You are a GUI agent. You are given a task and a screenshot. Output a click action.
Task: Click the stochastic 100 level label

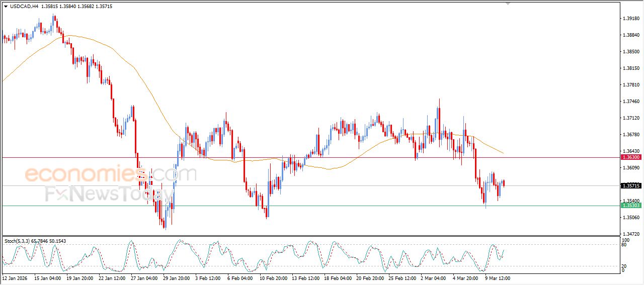pos(625,241)
